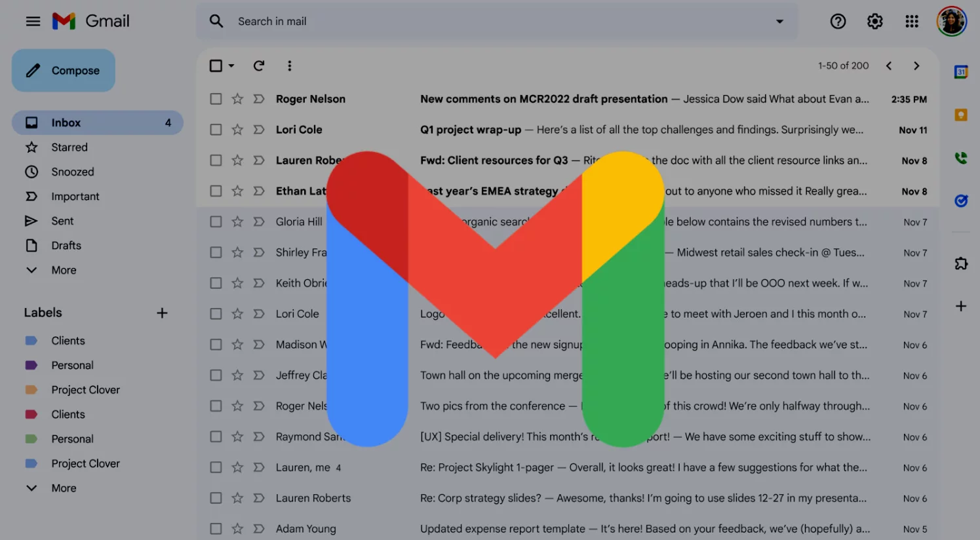Open Google Tasks in side panel
Viewport: 980px width, 540px height.
(x=960, y=201)
